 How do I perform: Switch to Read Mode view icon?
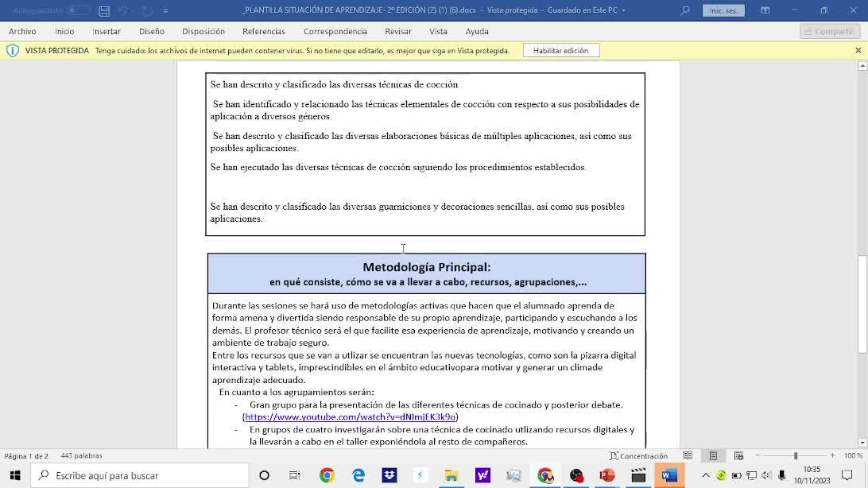[x=688, y=455]
